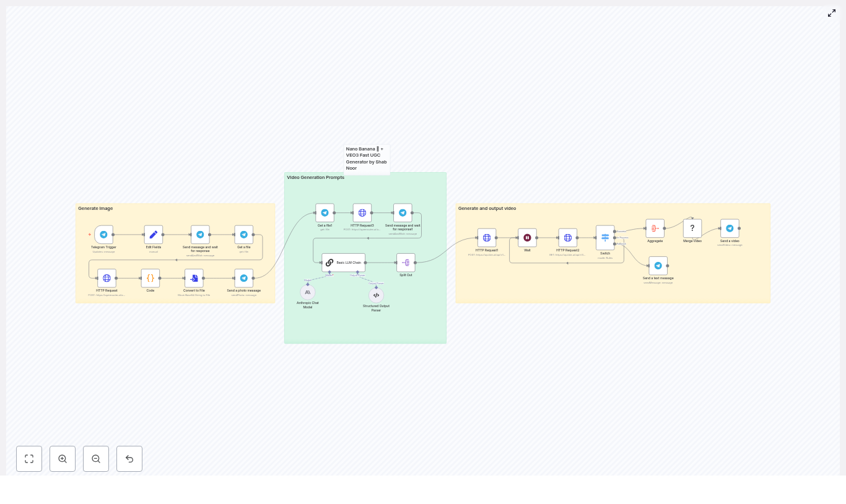This screenshot has height=504, width=846.
Task: Click the zoom out control
Action: pyautogui.click(x=96, y=459)
